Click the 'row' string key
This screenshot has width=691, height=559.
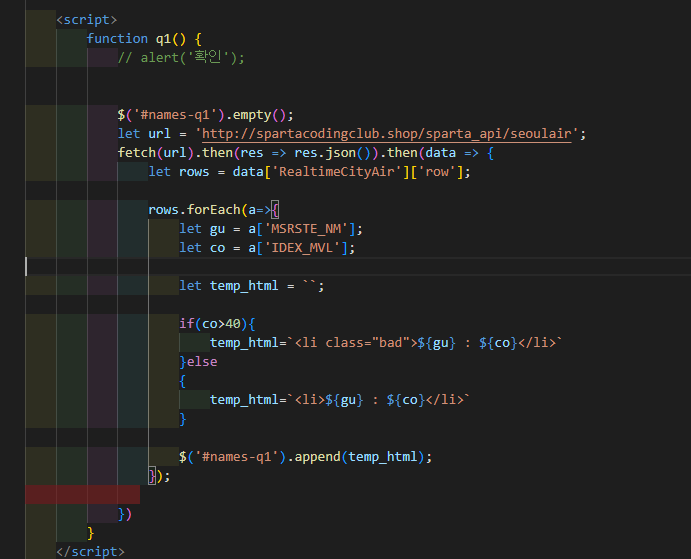click(x=437, y=171)
